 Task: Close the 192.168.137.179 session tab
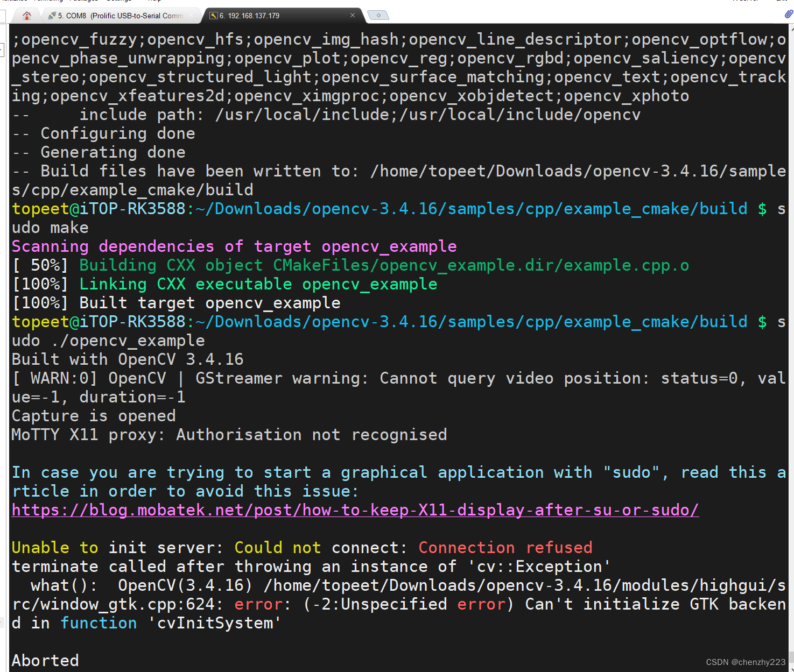353,15
